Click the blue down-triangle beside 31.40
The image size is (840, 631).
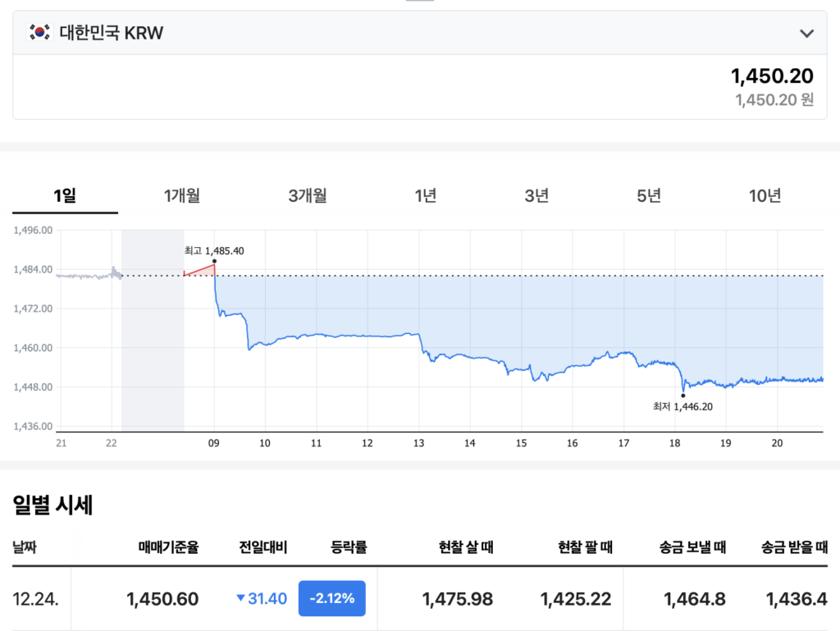pyautogui.click(x=240, y=598)
